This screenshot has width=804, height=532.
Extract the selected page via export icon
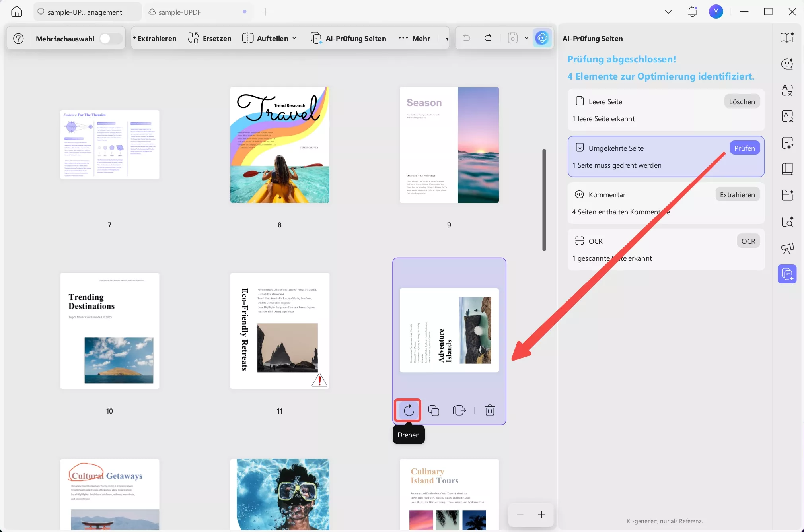[x=459, y=411]
